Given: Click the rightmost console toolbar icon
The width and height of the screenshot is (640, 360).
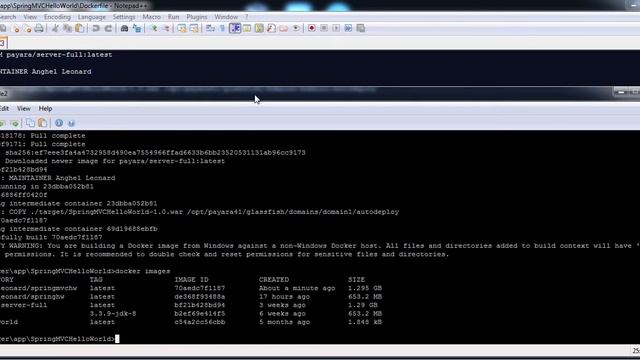Looking at the screenshot, I should (x=71, y=123).
